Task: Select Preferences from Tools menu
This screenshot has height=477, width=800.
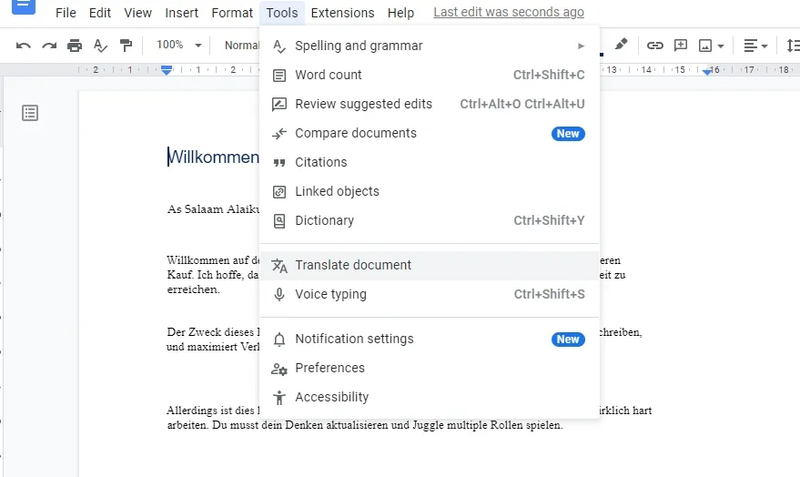Action: [x=429, y=368]
